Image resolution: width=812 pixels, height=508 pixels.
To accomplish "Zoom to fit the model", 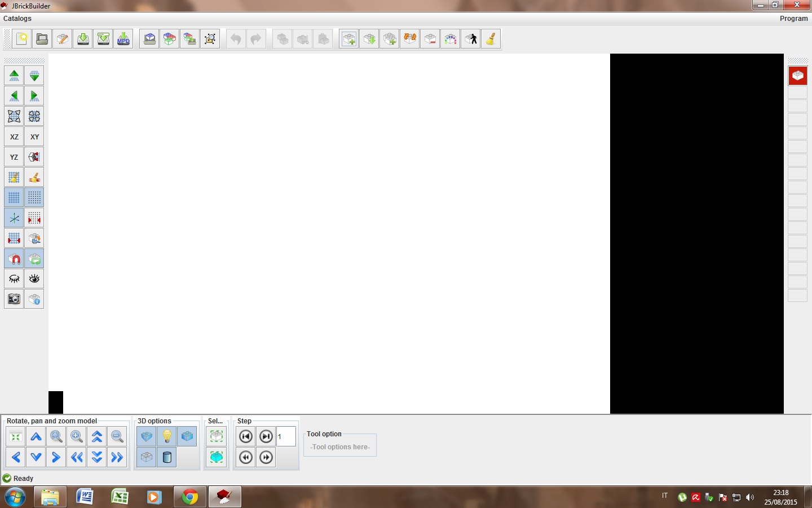I will pyautogui.click(x=56, y=437).
